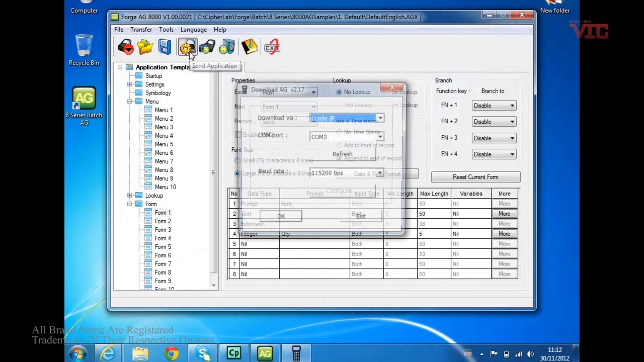Click the server with green arrow toolbar icon
This screenshot has width=644, height=362.
227,47
